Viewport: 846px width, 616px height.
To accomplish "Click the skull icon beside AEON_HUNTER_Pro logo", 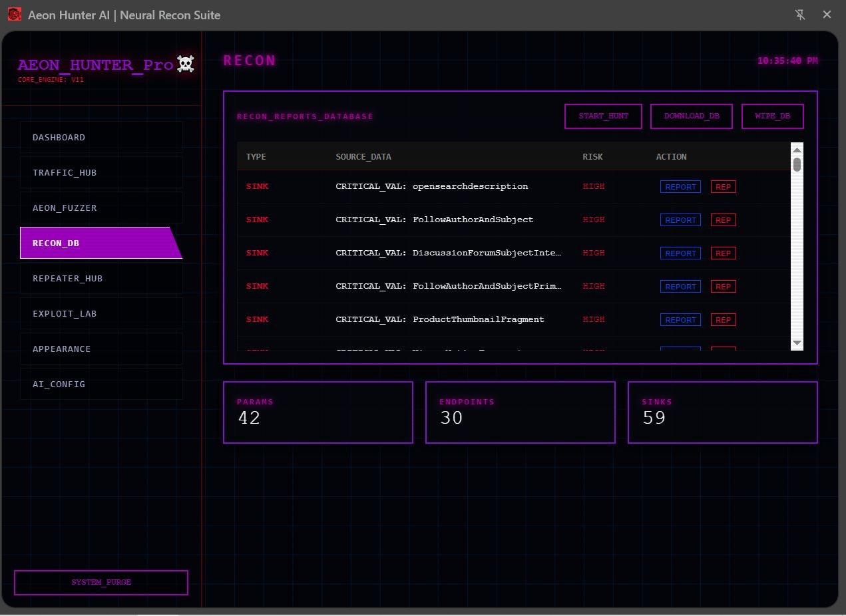I will point(185,64).
